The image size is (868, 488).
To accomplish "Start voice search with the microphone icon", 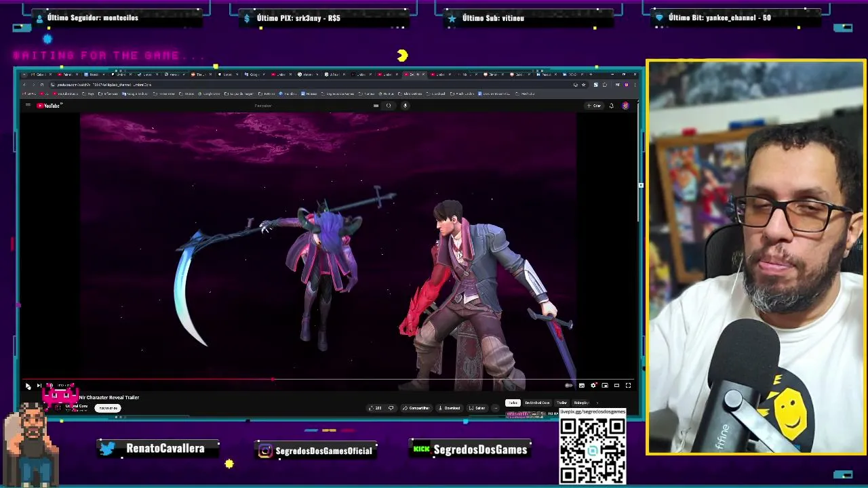I will (x=405, y=106).
